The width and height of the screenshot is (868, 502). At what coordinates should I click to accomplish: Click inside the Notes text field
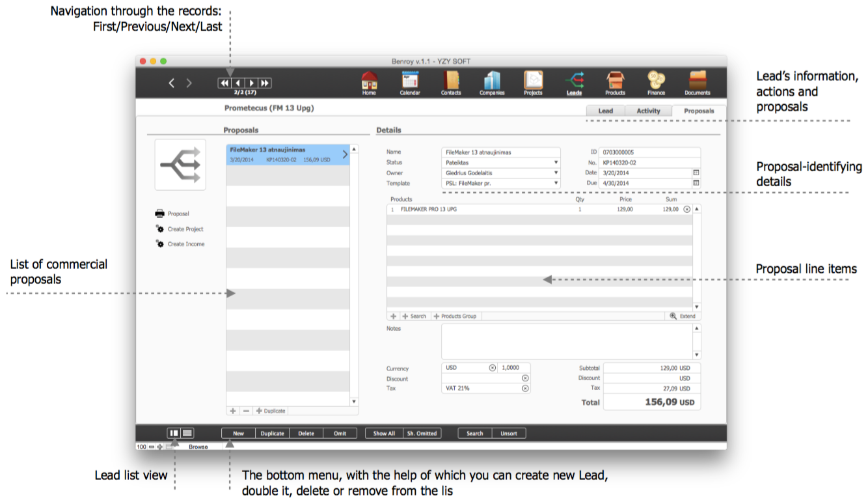[x=566, y=341]
